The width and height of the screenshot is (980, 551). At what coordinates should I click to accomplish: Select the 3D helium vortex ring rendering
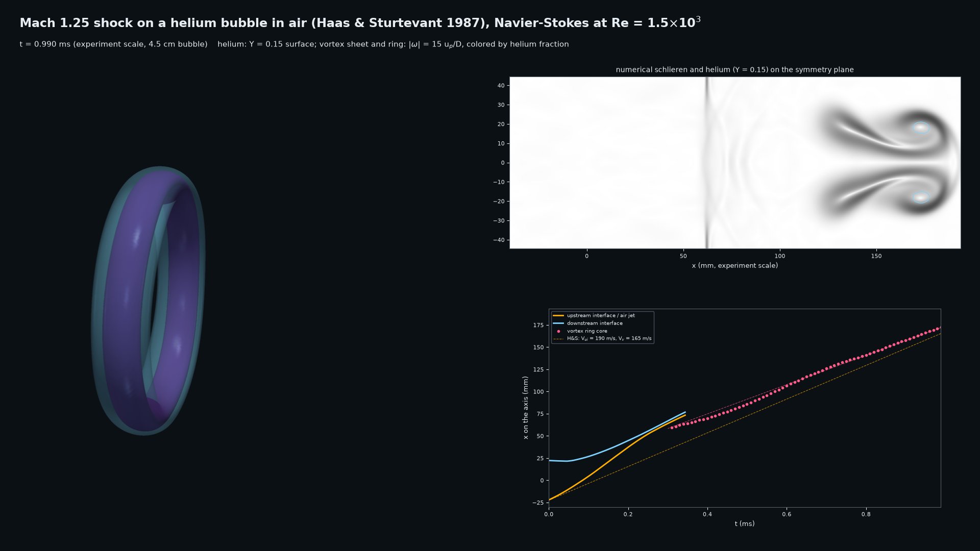tap(148, 300)
